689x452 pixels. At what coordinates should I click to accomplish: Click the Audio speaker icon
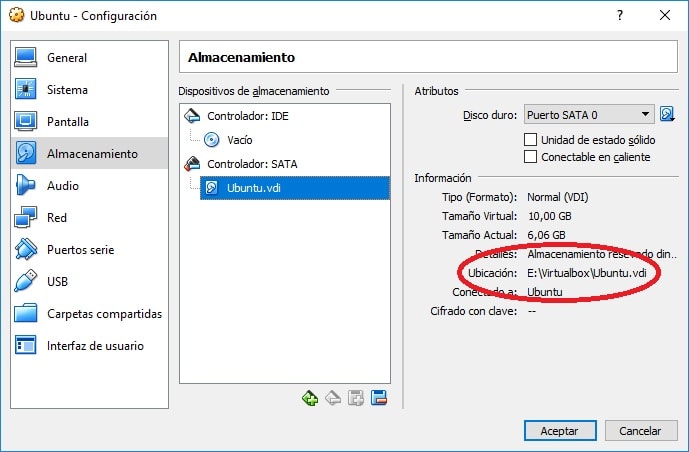(25, 185)
